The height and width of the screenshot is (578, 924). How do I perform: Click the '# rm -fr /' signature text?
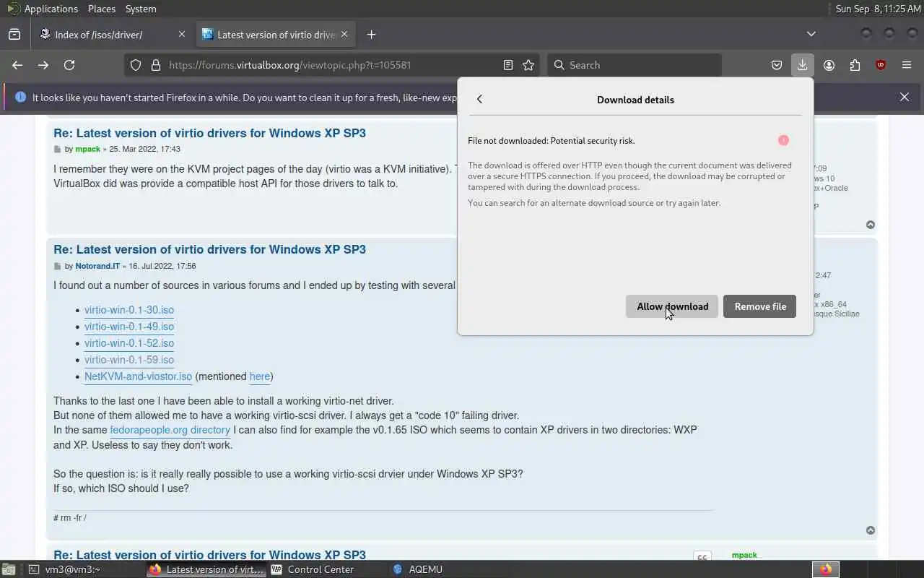click(70, 518)
